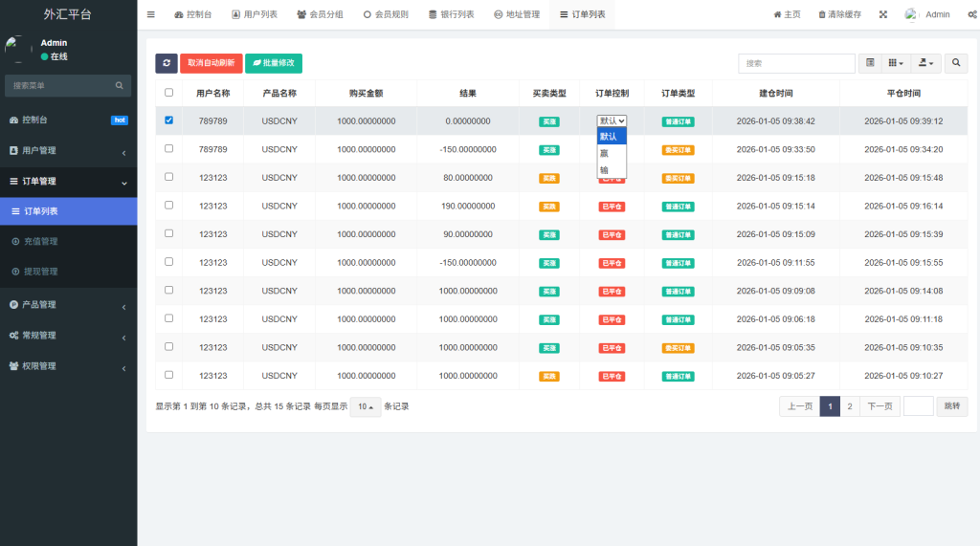Click the table 搜索 search input field

(x=796, y=63)
